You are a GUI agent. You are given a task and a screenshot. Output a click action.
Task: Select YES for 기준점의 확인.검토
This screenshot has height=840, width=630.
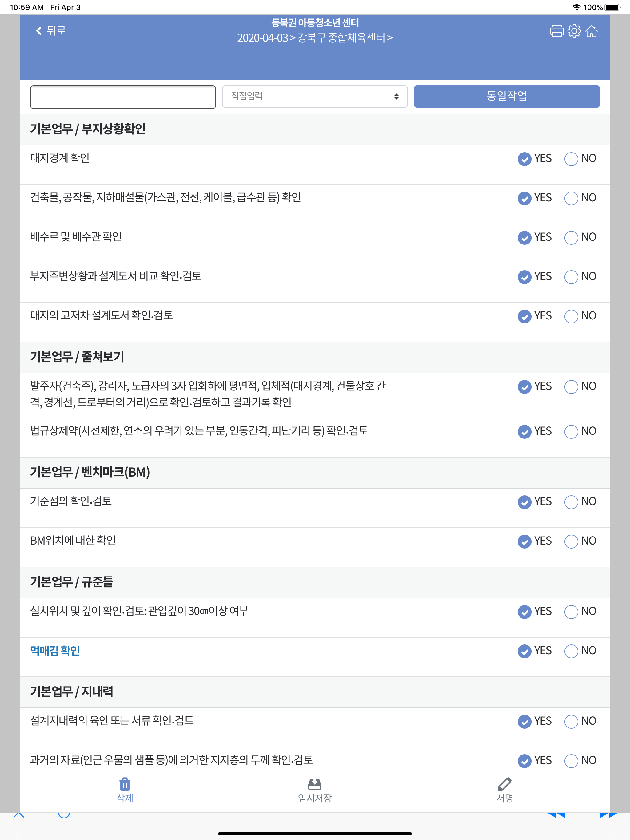524,502
